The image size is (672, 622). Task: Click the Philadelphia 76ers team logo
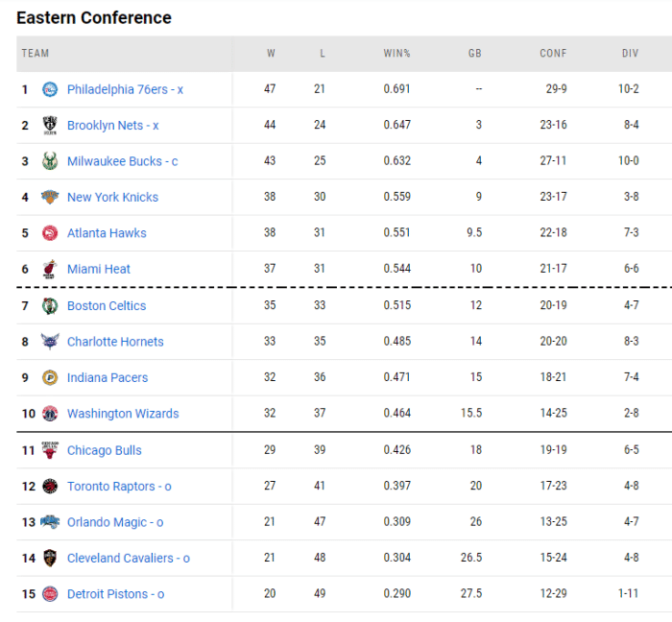(x=50, y=89)
